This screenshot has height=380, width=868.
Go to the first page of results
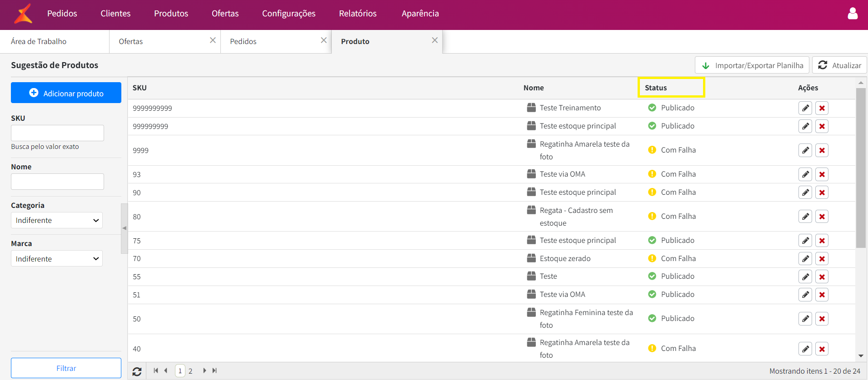[156, 370]
